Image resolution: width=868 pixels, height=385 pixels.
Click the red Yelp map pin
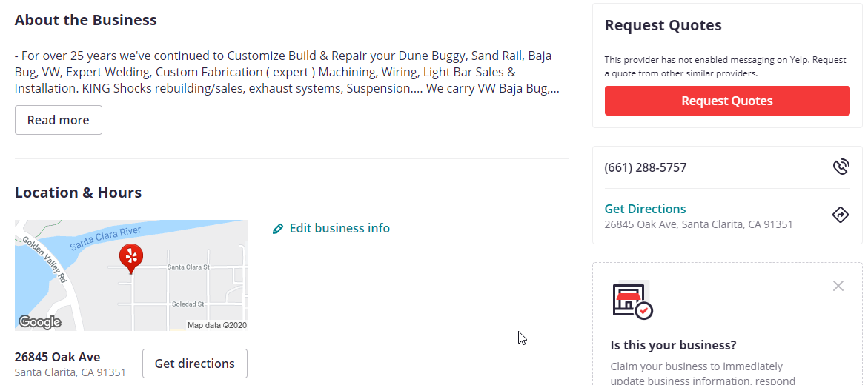click(x=131, y=258)
